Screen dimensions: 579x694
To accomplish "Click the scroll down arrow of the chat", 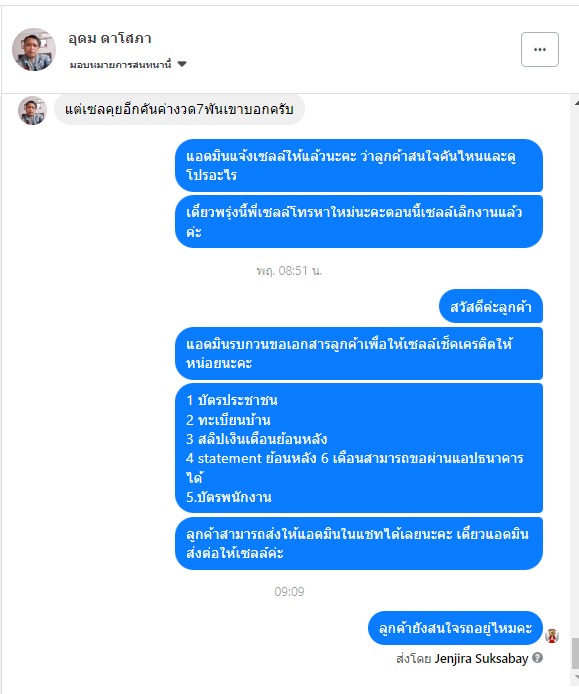I will point(576,677).
